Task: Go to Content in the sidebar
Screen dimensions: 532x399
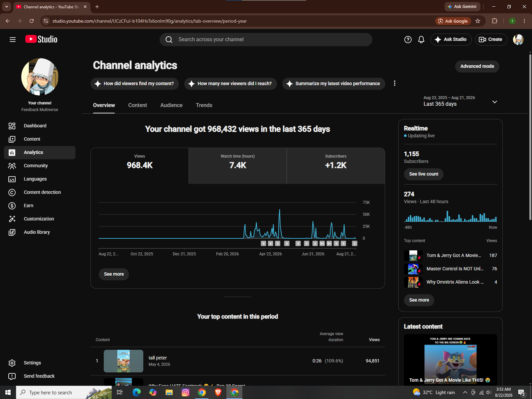Action: tap(40, 139)
